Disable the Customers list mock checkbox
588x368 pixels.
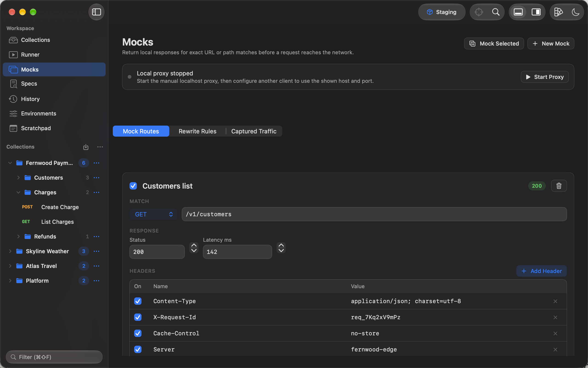[x=133, y=186]
